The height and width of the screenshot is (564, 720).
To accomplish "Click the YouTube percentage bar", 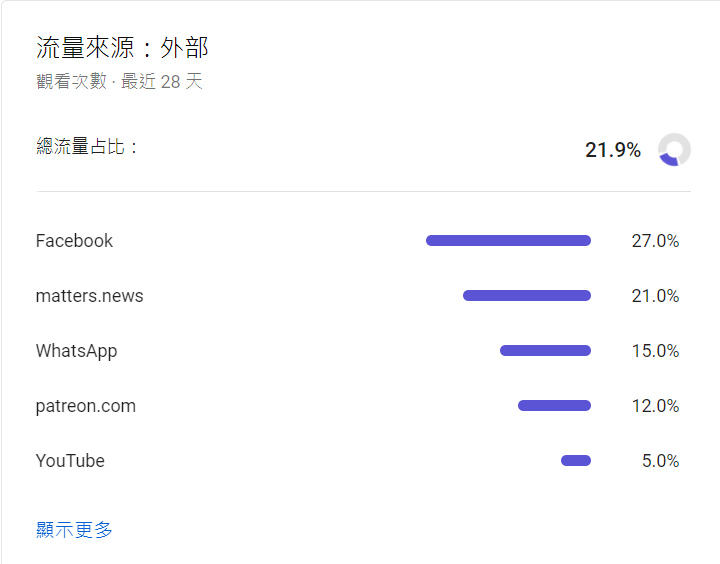I will point(576,460).
